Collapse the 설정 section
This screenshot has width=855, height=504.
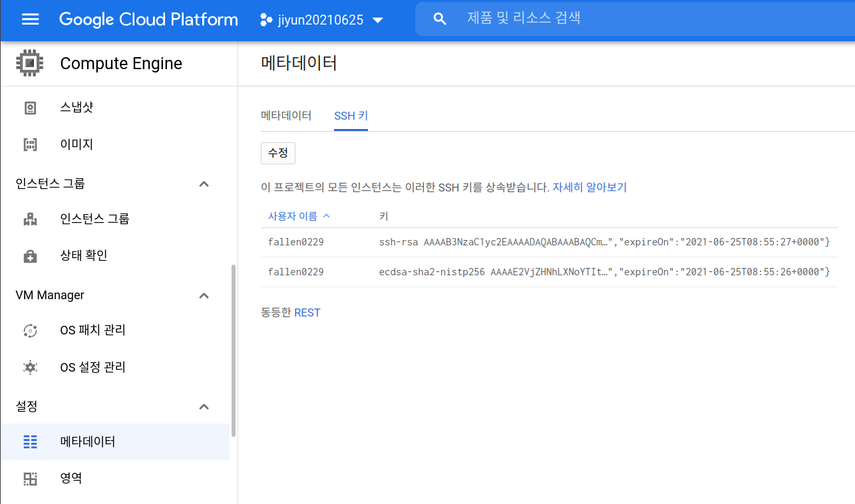tap(204, 406)
